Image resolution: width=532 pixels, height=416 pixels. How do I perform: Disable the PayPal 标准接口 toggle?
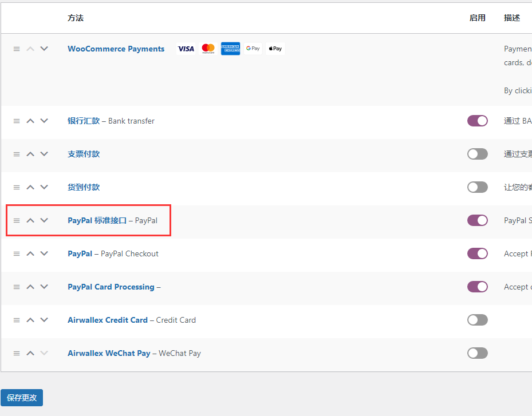478,220
